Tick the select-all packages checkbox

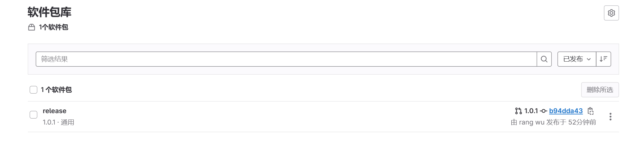click(x=33, y=90)
